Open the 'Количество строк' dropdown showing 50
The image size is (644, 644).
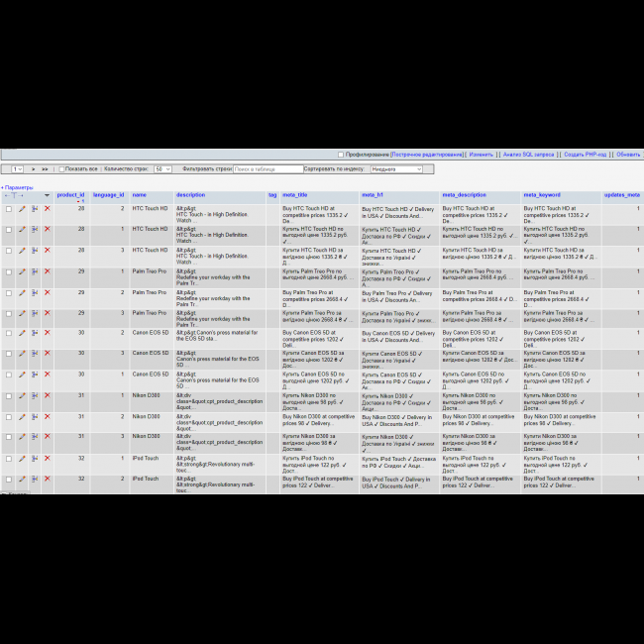162,169
